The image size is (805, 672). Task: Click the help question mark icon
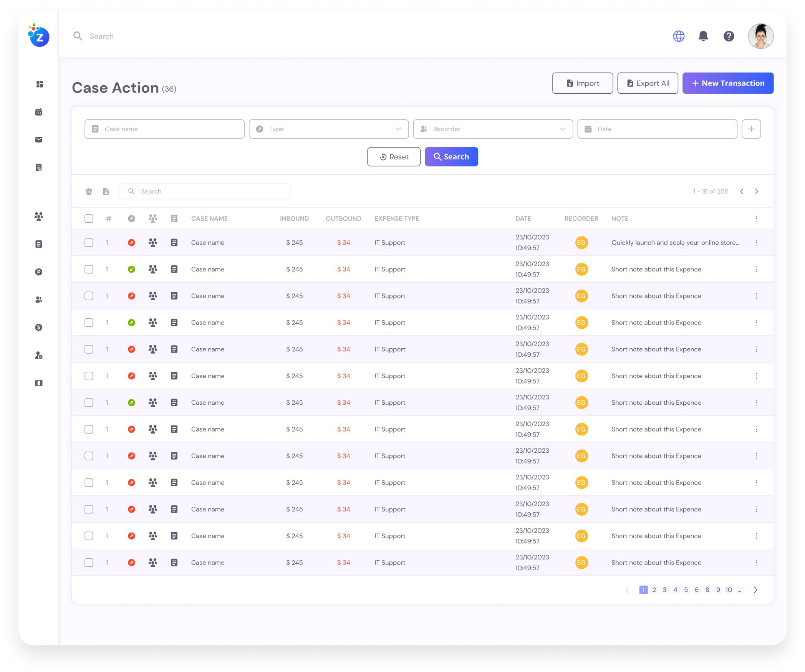coord(728,35)
